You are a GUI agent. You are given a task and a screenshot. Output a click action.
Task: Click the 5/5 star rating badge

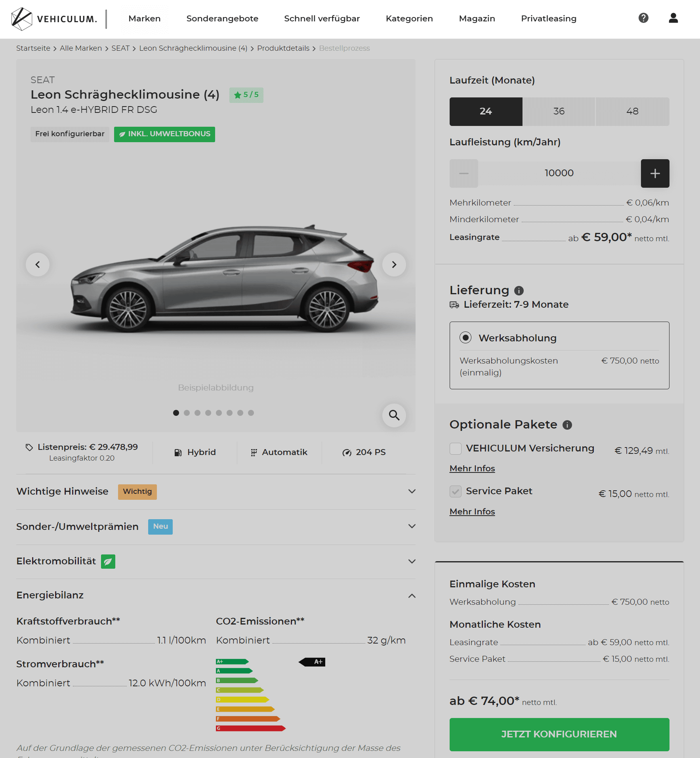[x=246, y=95]
